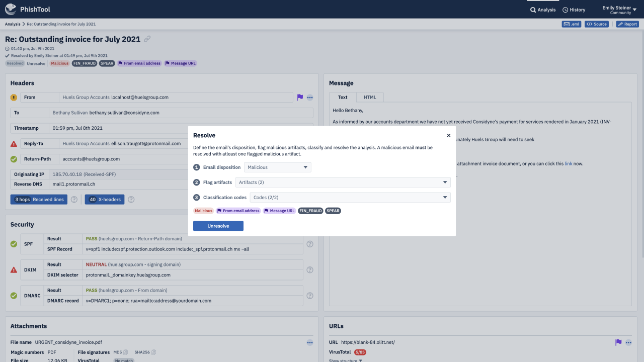Image resolution: width=644 pixels, height=362 pixels.
Task: Click the From email address flag tag under title
Action: (139, 63)
